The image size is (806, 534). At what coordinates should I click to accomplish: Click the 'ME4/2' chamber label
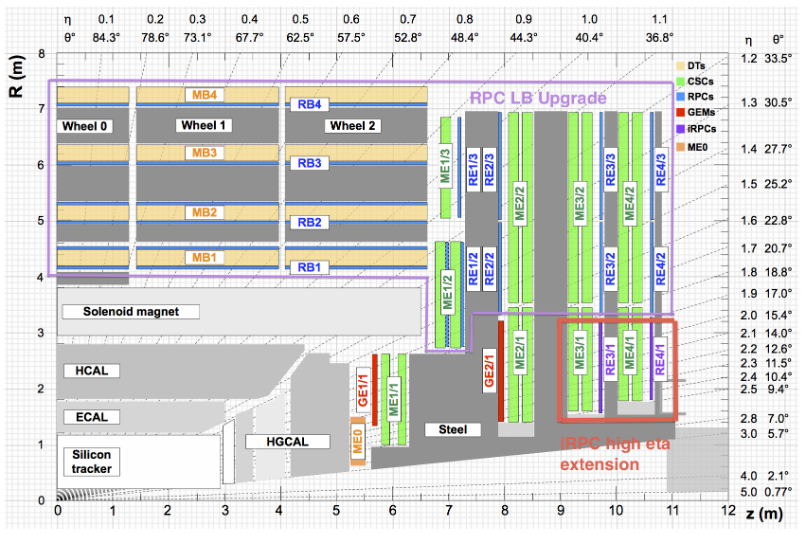coord(630,203)
